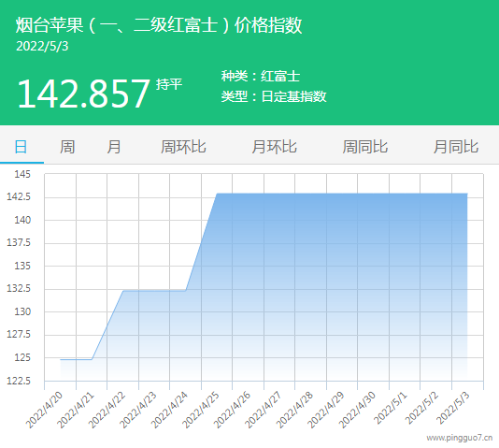Click the 142.5 y-axis label
The height and width of the screenshot is (448, 499).
click(x=19, y=196)
